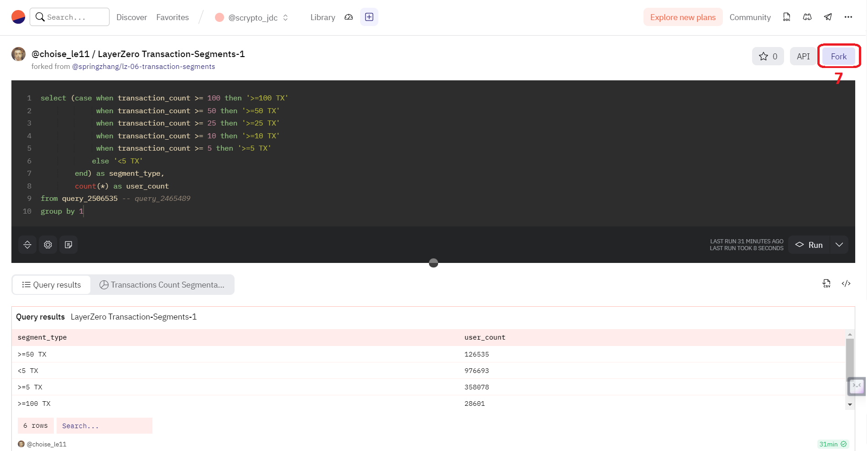Select the '>=5 TX' cell
This screenshot has height=451, width=868.
pyautogui.click(x=30, y=387)
